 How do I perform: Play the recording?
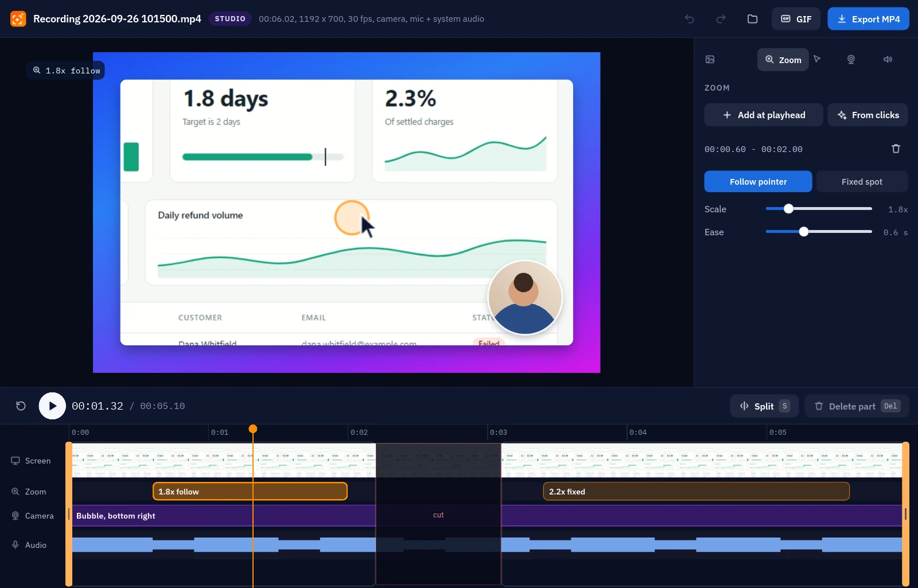point(52,406)
